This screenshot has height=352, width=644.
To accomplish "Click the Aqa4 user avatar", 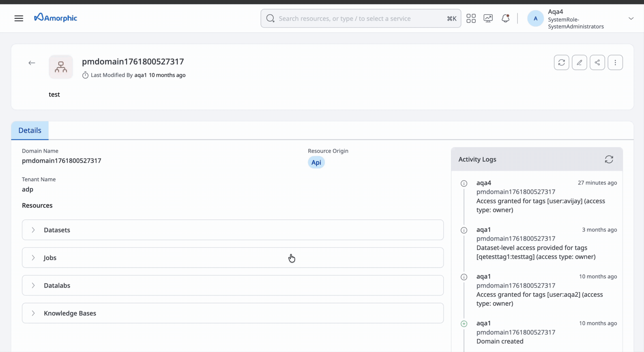I will [535, 19].
